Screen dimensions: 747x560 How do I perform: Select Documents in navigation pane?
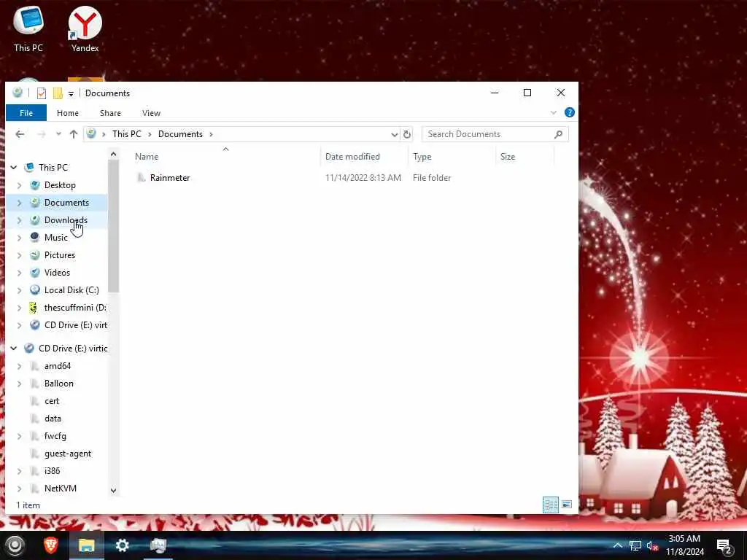coord(66,203)
